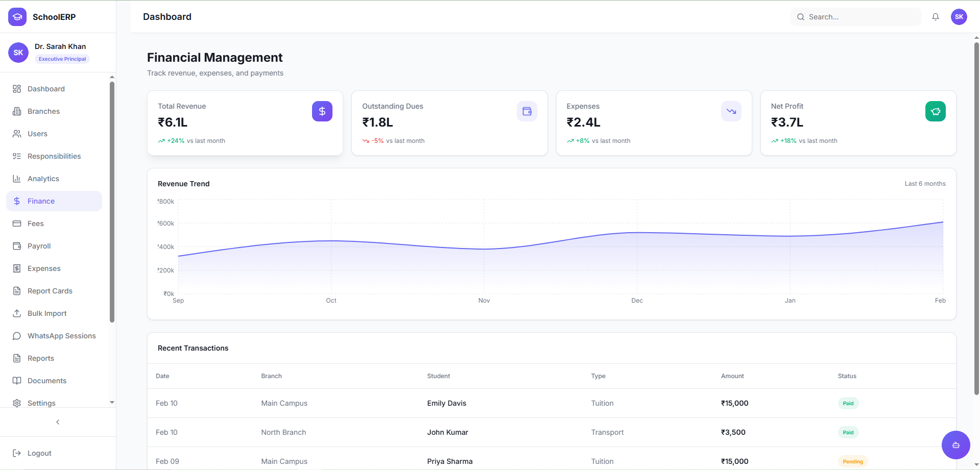Go to Dashboard in the sidebar
The height and width of the screenshot is (470, 980).
54,89
